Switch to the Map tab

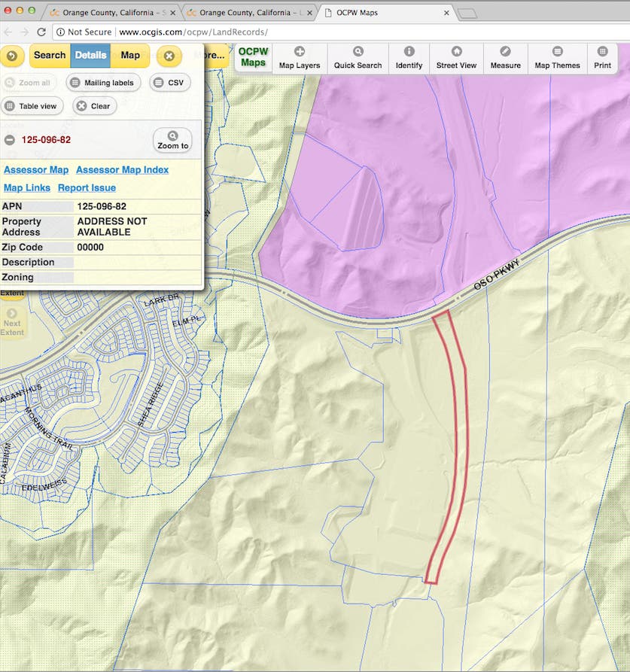(x=130, y=55)
